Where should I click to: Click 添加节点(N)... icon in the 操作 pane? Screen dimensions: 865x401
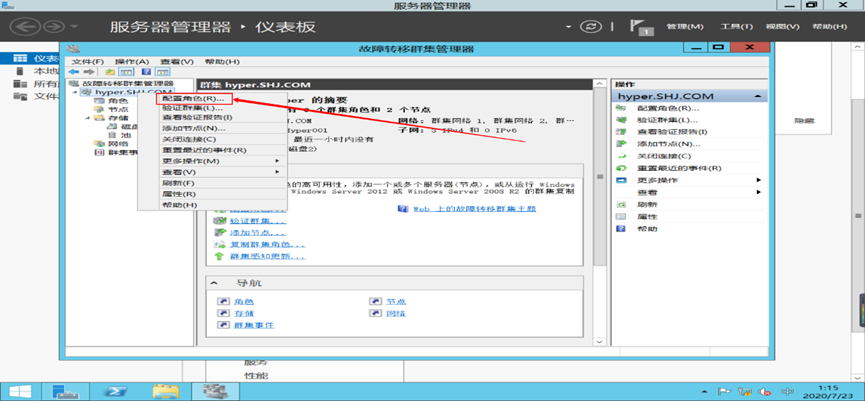pos(621,144)
